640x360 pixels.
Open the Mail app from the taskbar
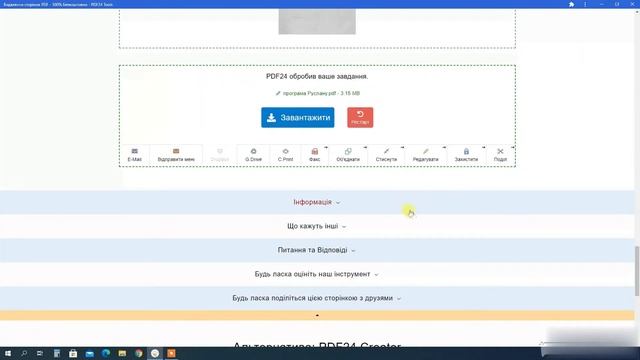click(x=89, y=353)
